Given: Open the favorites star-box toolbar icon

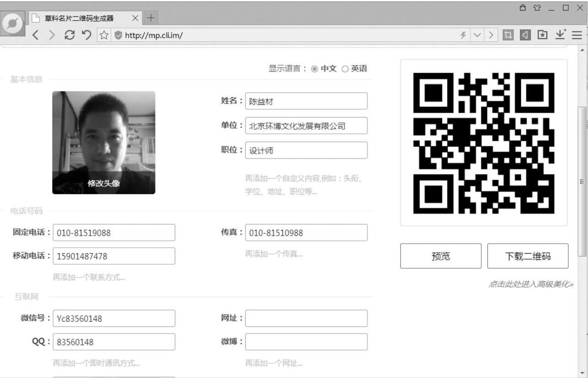Looking at the screenshot, I should tap(543, 35).
